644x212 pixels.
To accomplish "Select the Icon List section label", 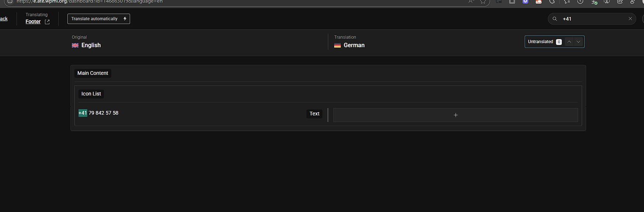I will coord(91,94).
